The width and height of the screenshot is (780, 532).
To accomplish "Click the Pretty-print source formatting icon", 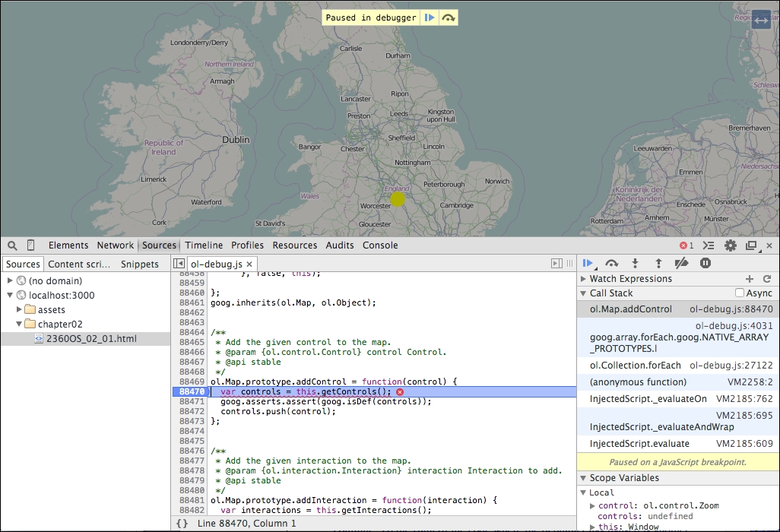I will [182, 523].
